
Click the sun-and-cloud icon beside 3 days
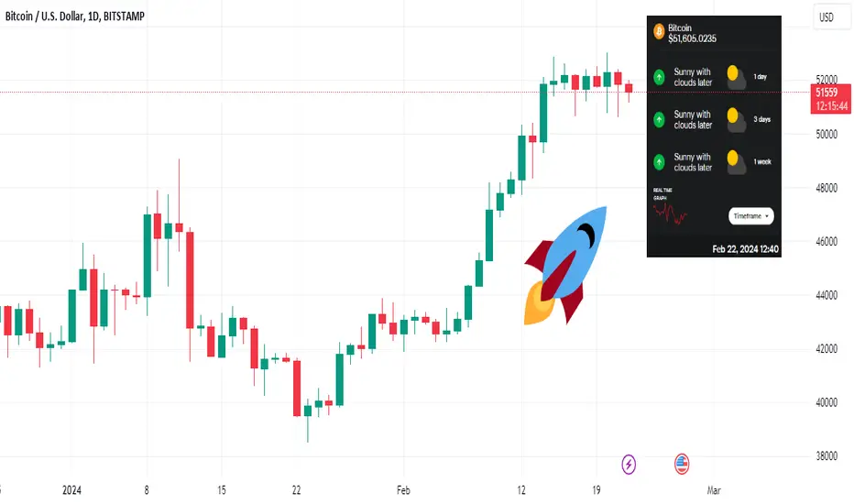click(x=737, y=120)
